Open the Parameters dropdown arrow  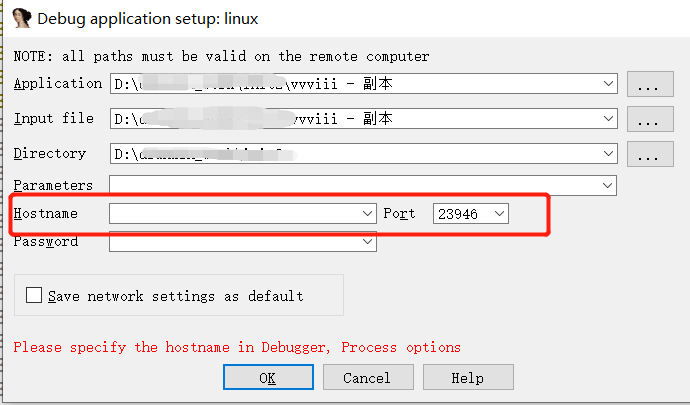pyautogui.click(x=609, y=186)
